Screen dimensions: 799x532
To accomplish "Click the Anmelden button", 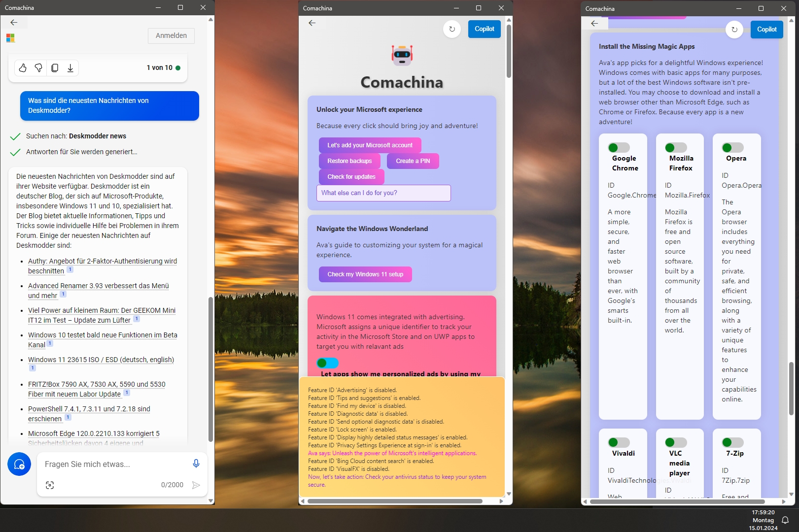I will 171,35.
